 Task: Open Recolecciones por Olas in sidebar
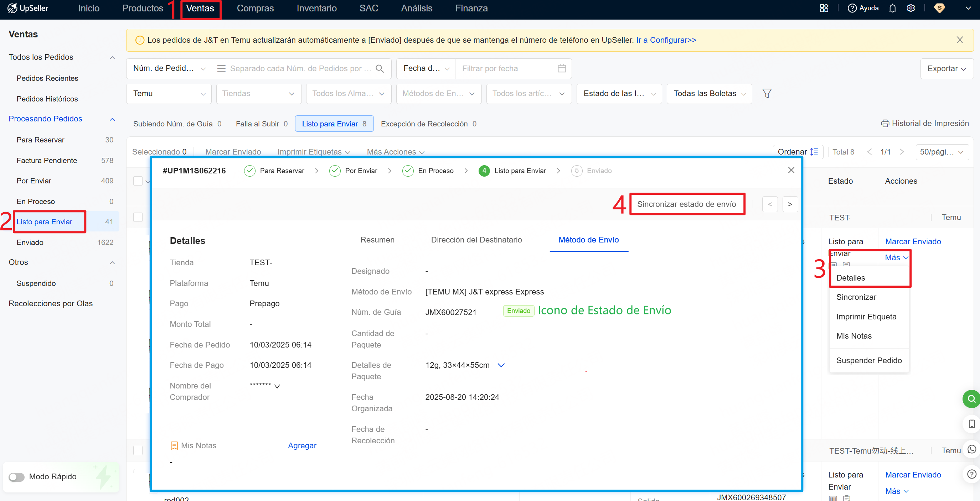pos(51,303)
